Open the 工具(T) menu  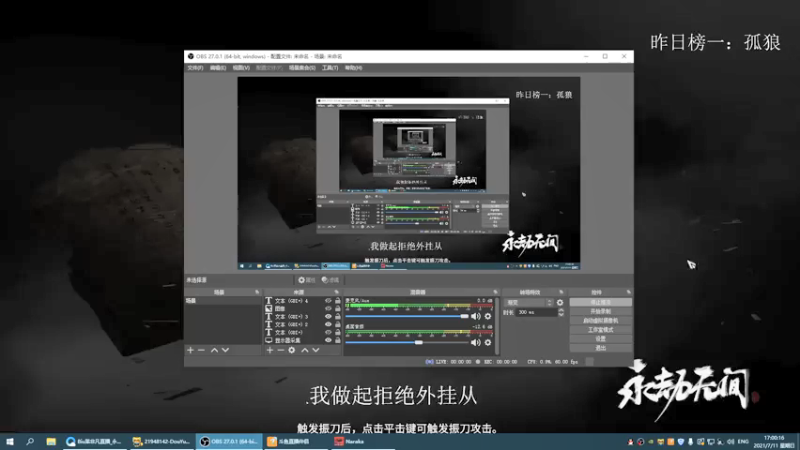[x=330, y=68]
